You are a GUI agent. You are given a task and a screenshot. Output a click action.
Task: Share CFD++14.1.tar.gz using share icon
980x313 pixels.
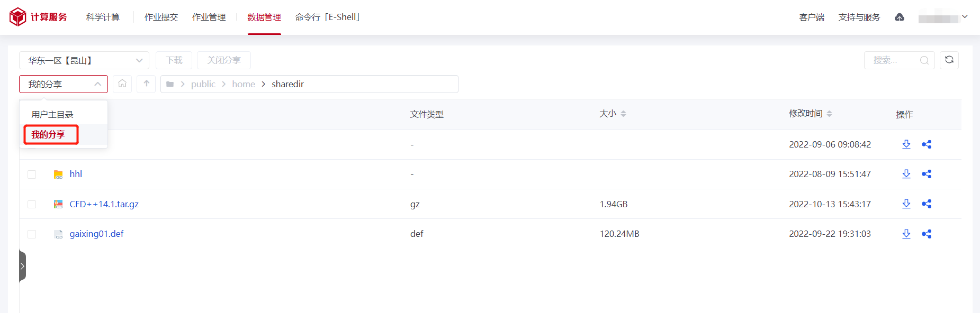click(927, 204)
